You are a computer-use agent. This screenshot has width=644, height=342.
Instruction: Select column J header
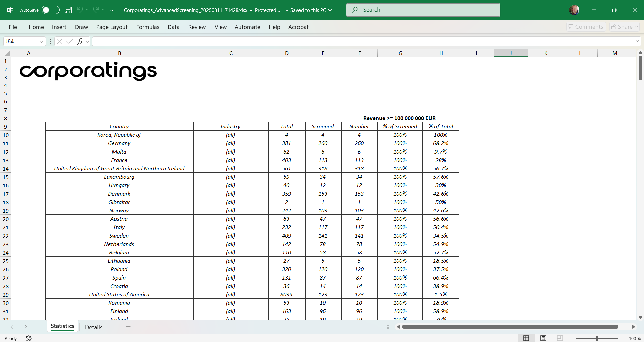[511, 53]
